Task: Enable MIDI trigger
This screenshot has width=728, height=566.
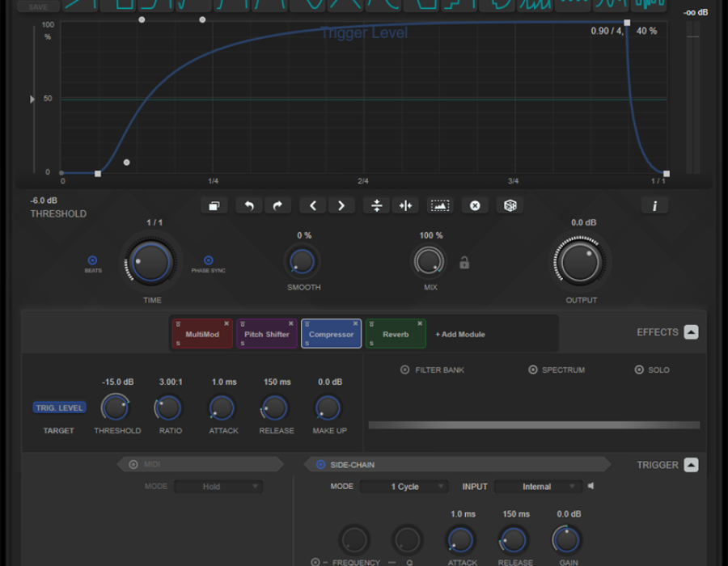Action: click(x=133, y=464)
